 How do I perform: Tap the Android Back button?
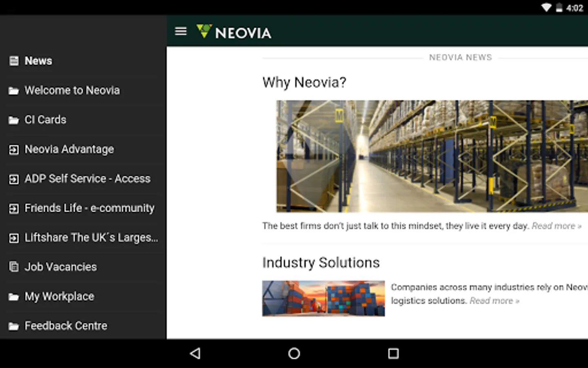pos(195,353)
